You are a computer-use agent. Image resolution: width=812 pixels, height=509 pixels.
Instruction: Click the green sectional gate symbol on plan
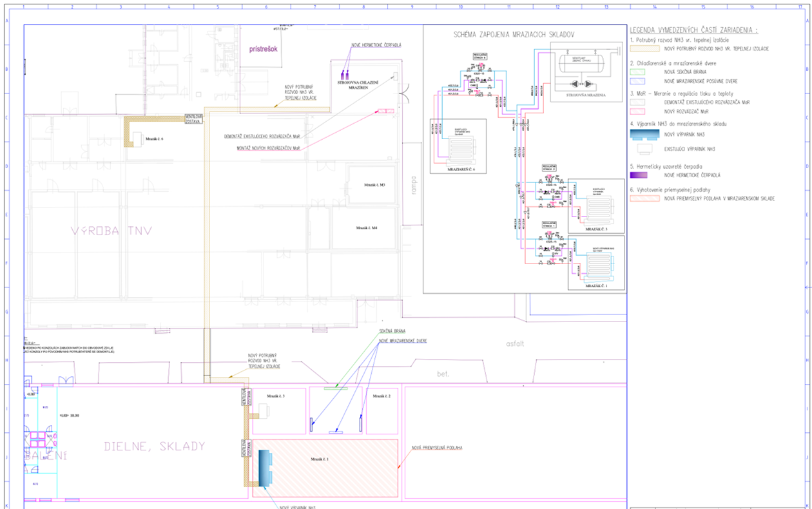pos(335,388)
